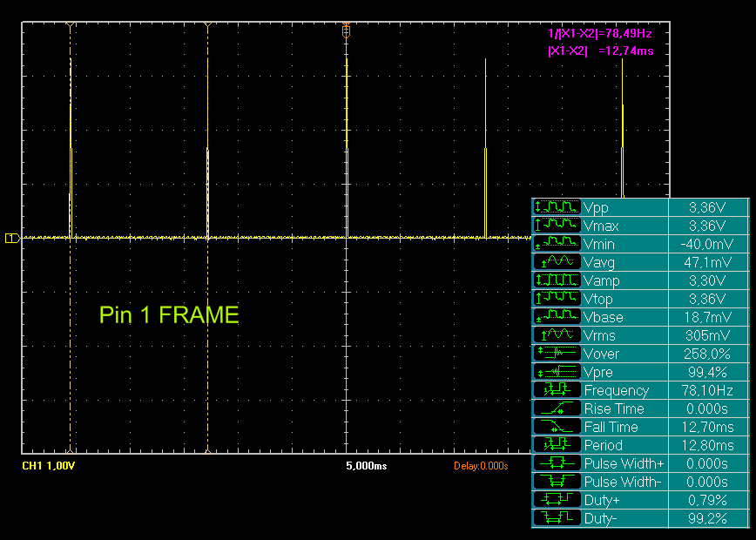The height and width of the screenshot is (540, 756).
Task: Click the 5,000ms timebase label
Action: [x=367, y=466]
